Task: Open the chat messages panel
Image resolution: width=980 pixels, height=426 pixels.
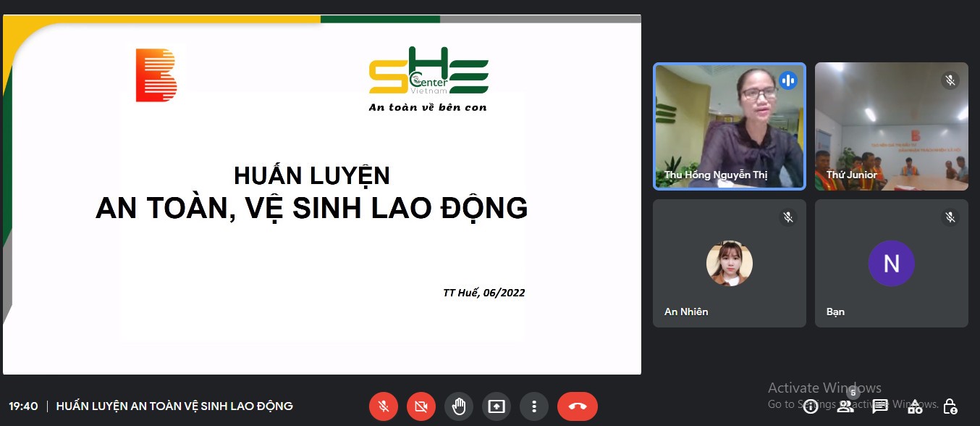Action: tap(880, 406)
